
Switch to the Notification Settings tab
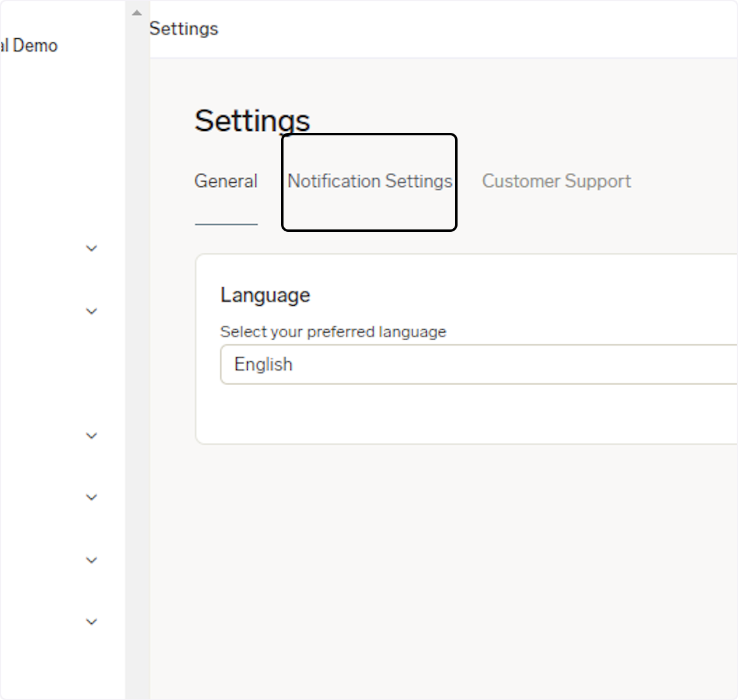coord(368,181)
